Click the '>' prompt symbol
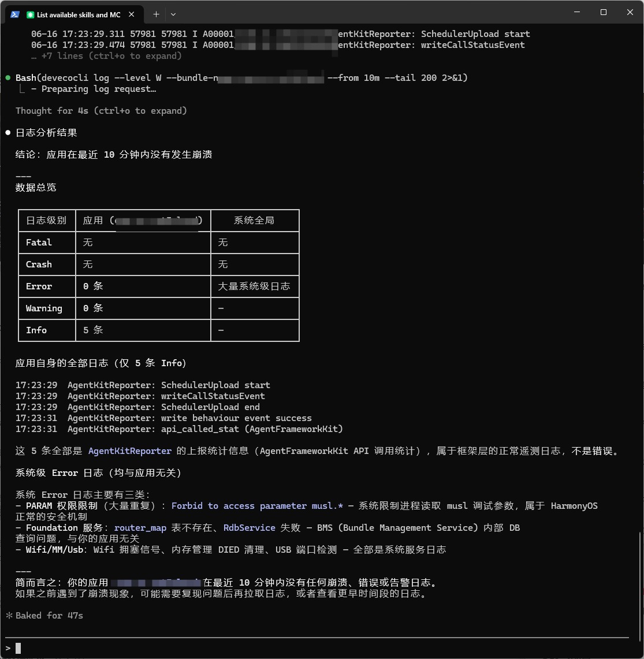 [8, 648]
